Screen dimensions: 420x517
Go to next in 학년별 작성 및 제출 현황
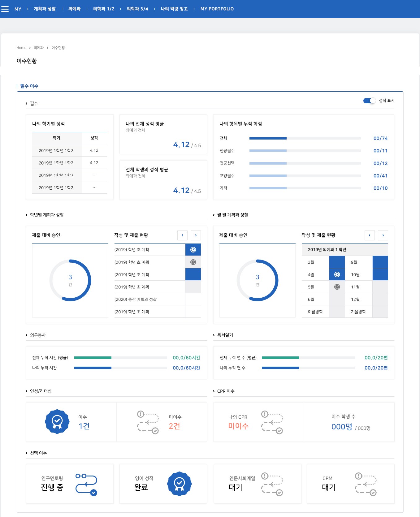click(196, 235)
